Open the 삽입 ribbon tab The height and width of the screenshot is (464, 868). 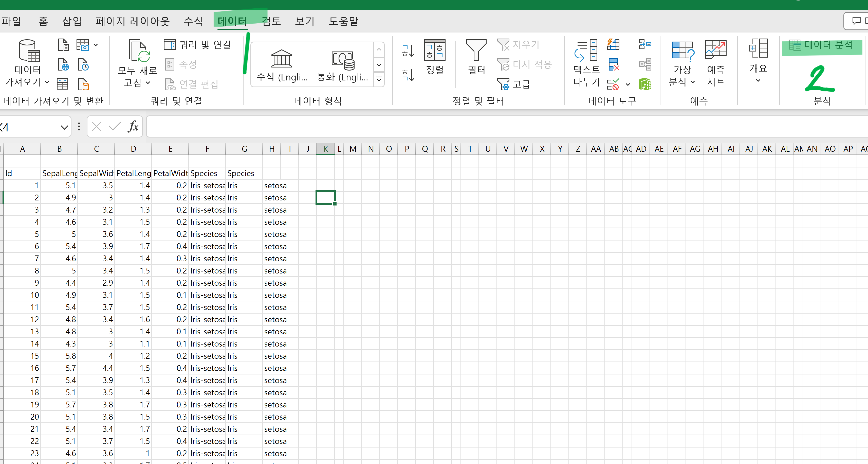pos(72,21)
